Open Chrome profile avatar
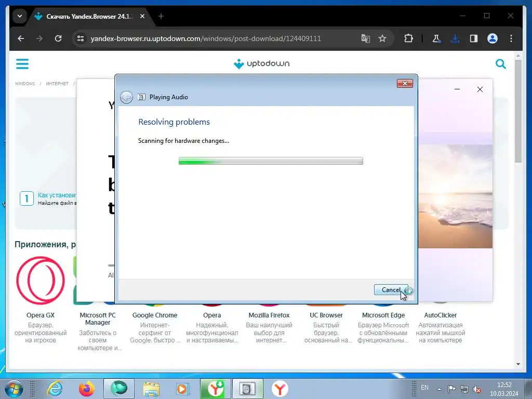The image size is (532, 399). [x=493, y=38]
